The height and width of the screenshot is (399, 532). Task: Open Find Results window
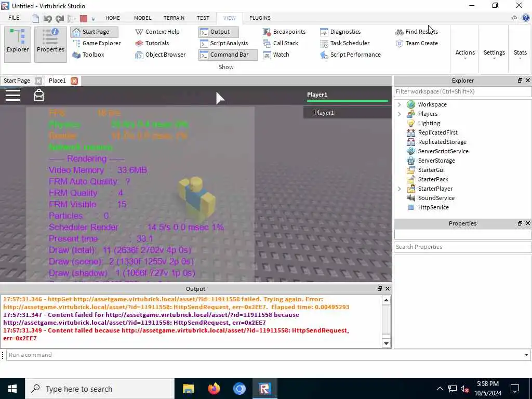pyautogui.click(x=417, y=32)
